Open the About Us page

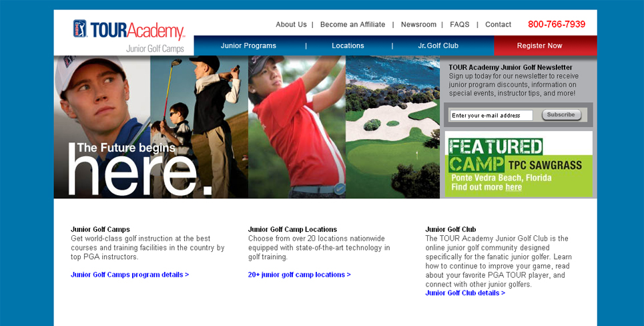pos(291,24)
